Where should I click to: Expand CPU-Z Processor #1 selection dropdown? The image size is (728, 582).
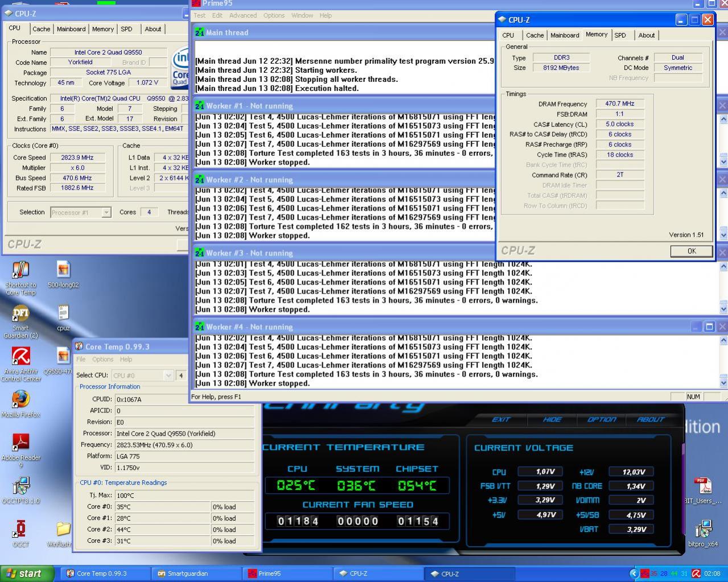[x=106, y=212]
